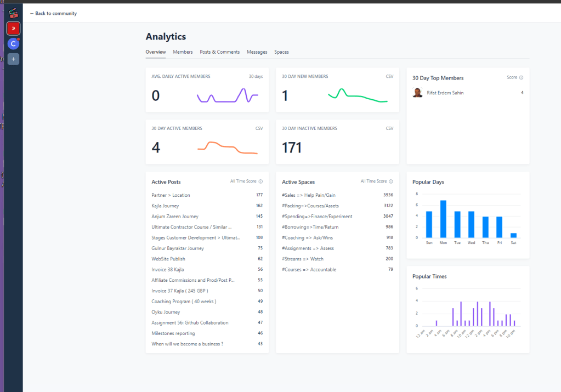Click the Thu bar in Popular Days

click(x=485, y=227)
